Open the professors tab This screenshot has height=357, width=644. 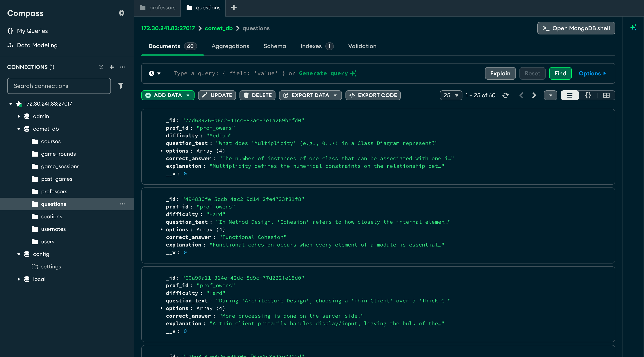coord(158,8)
